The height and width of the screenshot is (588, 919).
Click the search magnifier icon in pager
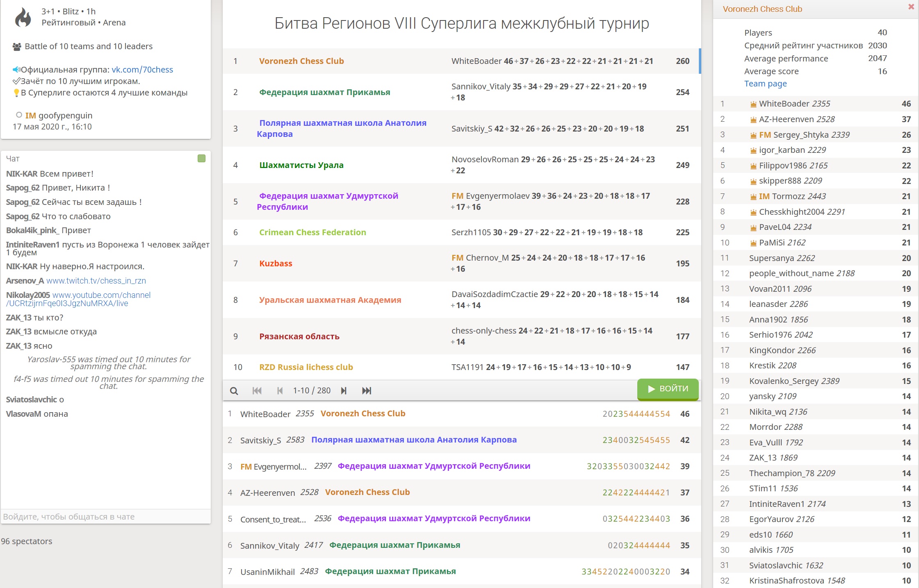234,390
